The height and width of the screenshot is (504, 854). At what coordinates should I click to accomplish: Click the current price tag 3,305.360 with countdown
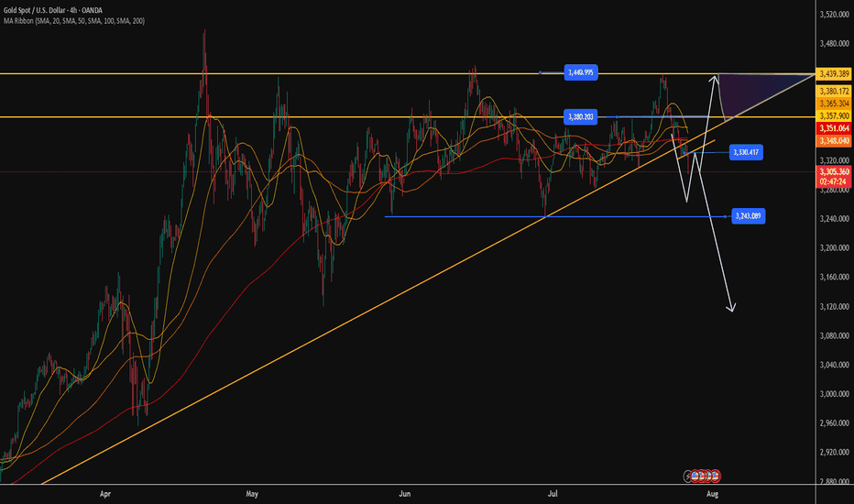[x=834, y=177]
